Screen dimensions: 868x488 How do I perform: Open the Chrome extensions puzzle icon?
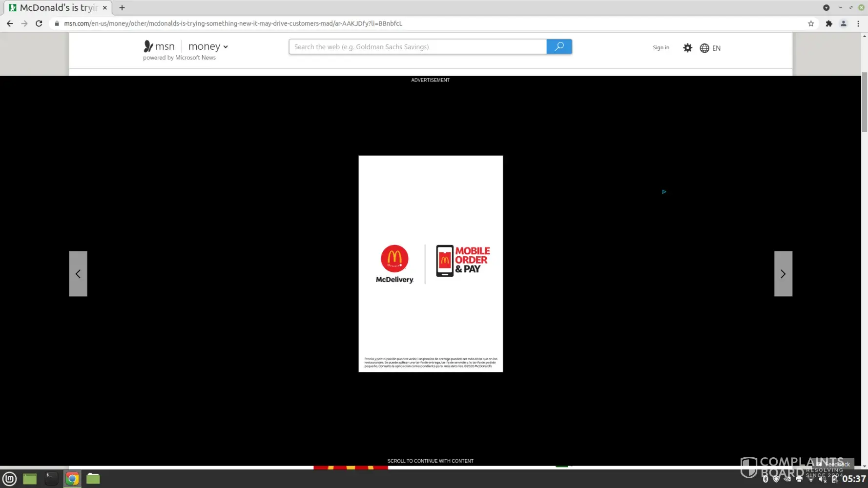828,23
